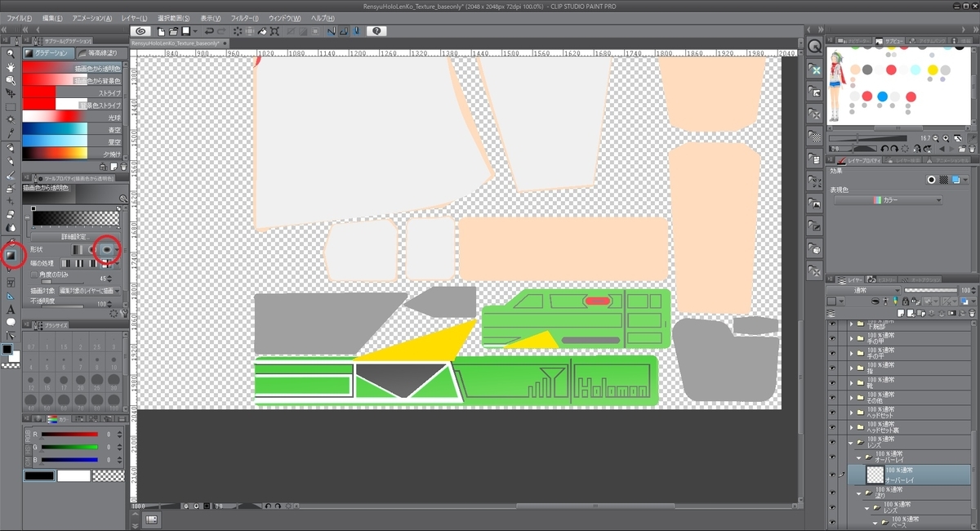
Task: Select the Operation object tool
Action: pyautogui.click(x=11, y=81)
